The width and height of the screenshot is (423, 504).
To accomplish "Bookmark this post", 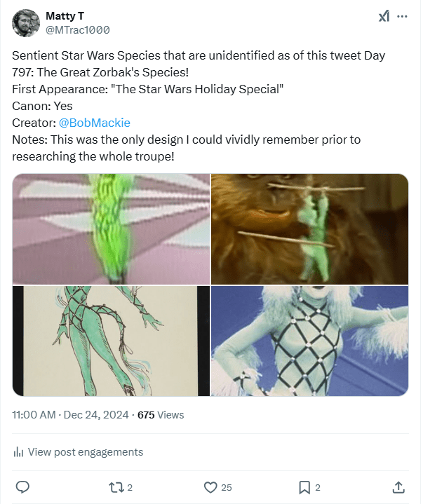I will click(x=304, y=486).
